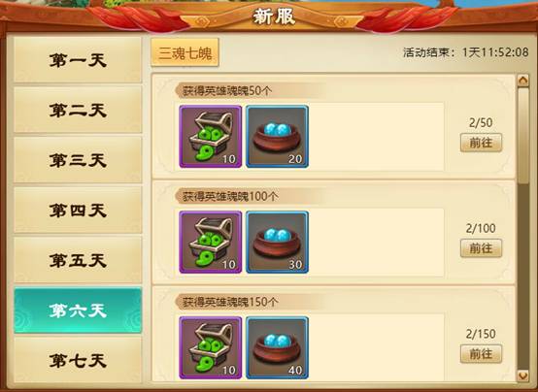This screenshot has width=538, height=392.
Task: Open the 三魂七魄 tab
Action: coord(185,52)
